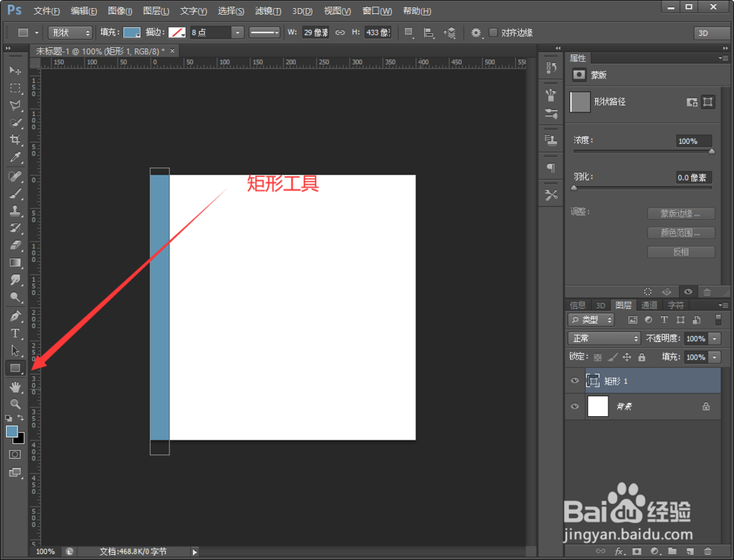Toggle mask visibility in Properties panel

tap(688, 291)
